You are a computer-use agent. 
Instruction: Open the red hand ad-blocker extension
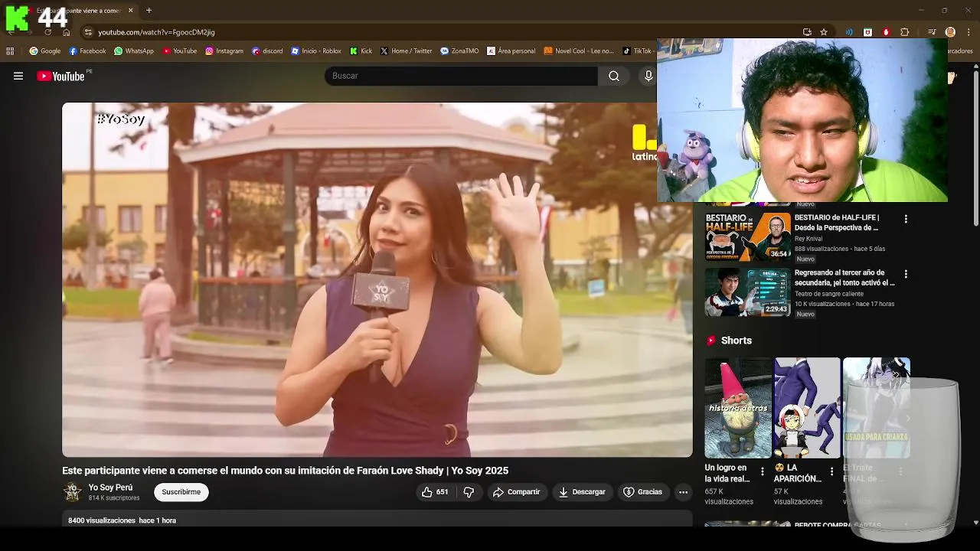pos(886,32)
